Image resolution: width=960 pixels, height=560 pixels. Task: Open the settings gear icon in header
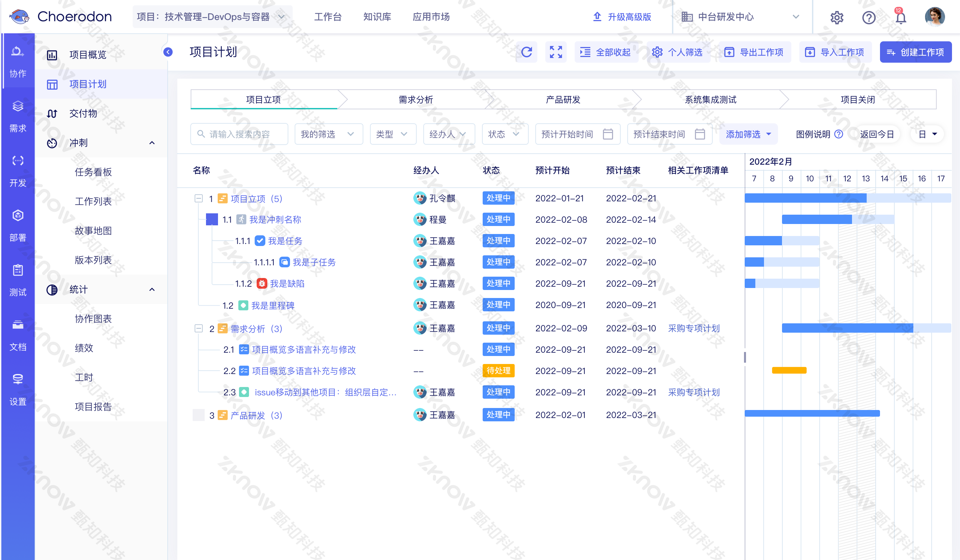click(x=837, y=18)
